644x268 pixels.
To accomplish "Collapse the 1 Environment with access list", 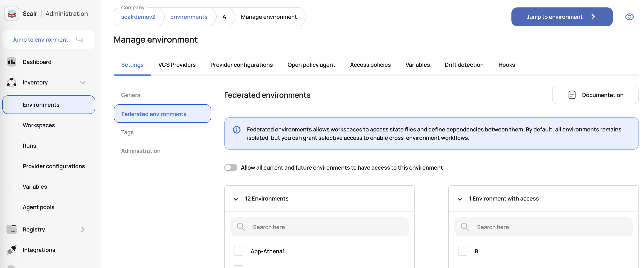I will tap(459, 199).
